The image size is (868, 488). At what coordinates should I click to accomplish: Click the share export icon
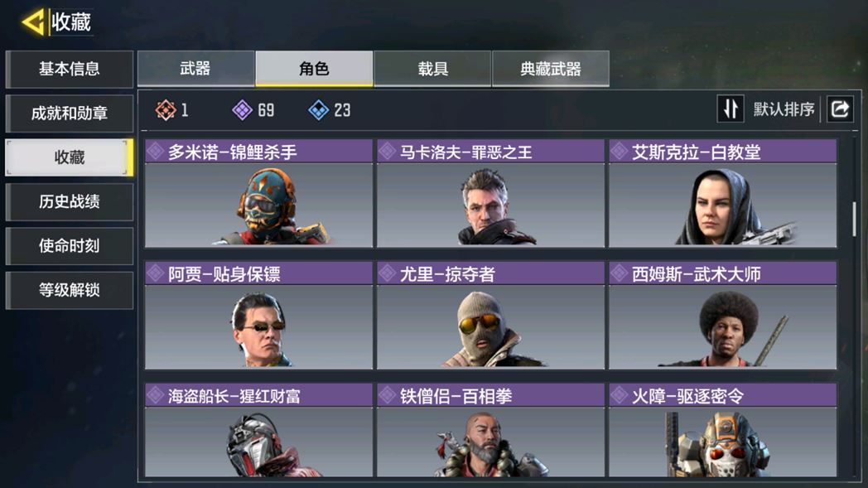click(x=841, y=109)
